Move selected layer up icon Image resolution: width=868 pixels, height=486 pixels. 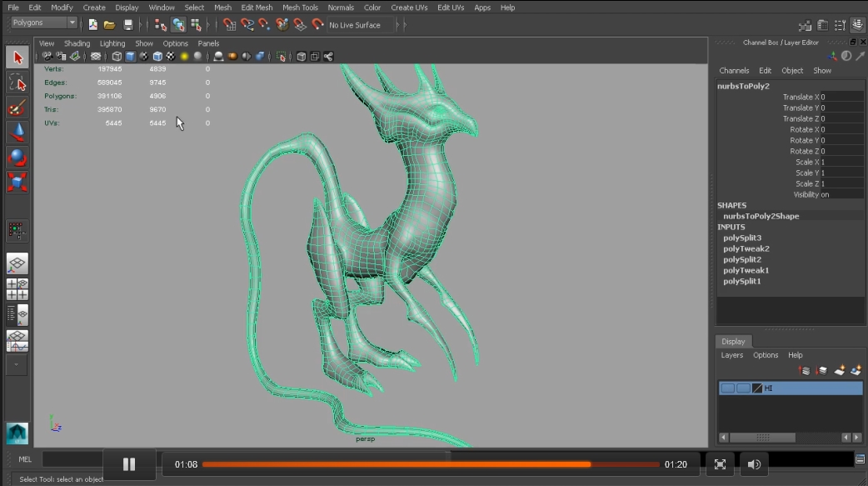click(x=805, y=371)
